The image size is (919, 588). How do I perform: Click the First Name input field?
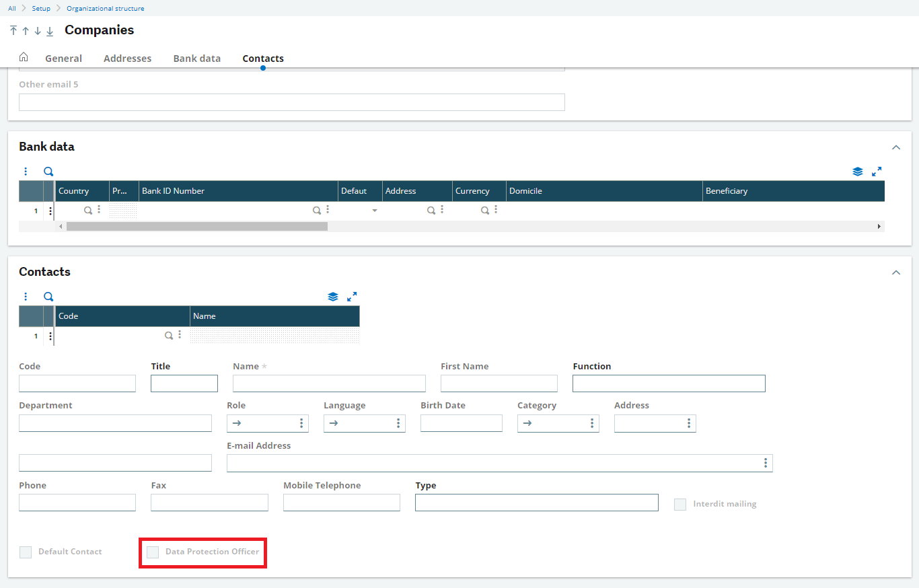pos(499,383)
